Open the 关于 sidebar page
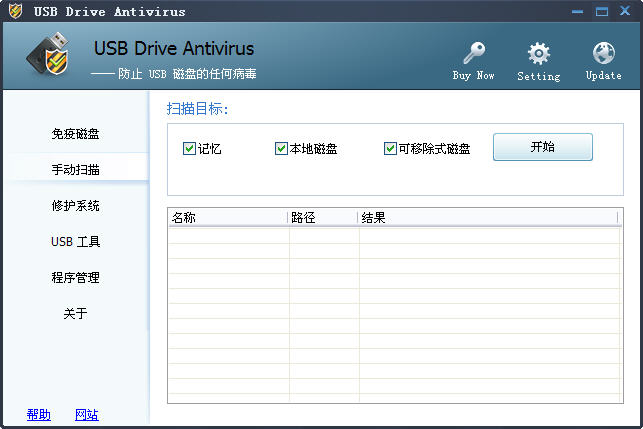This screenshot has height=429, width=643. (75, 314)
